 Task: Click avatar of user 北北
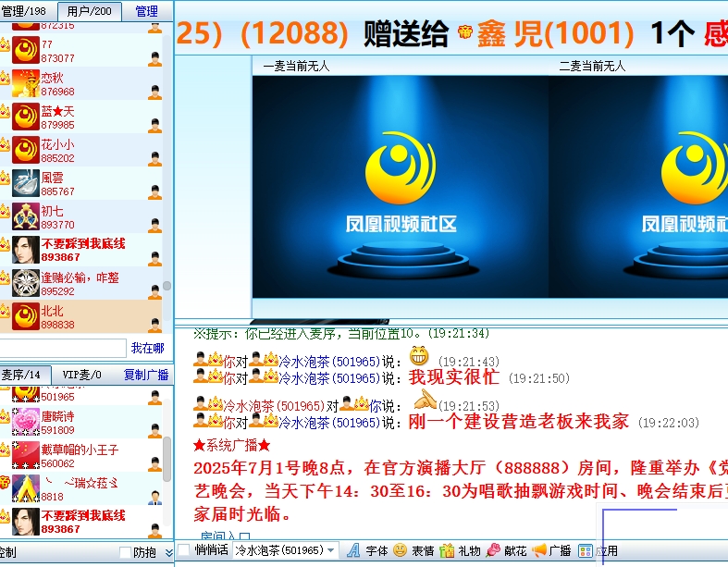26,316
